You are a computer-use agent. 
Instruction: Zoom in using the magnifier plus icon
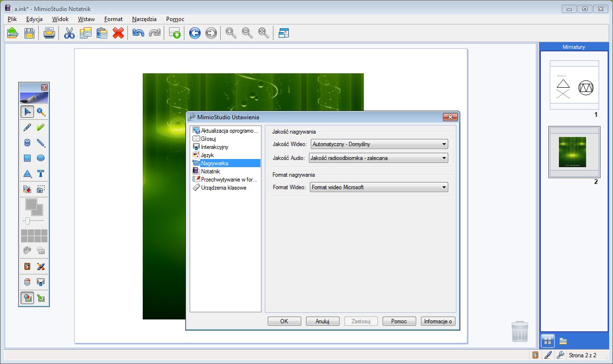(231, 33)
